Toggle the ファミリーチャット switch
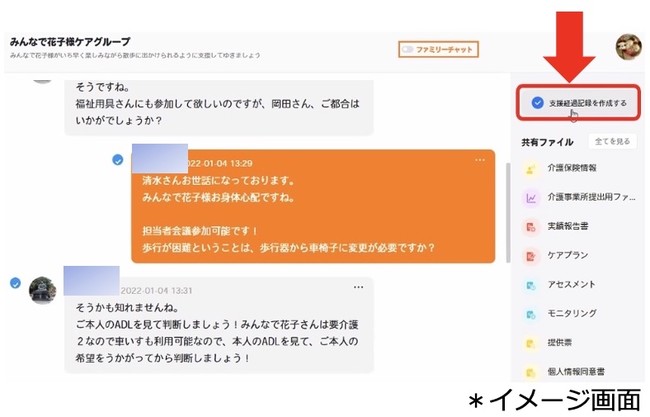 click(407, 49)
